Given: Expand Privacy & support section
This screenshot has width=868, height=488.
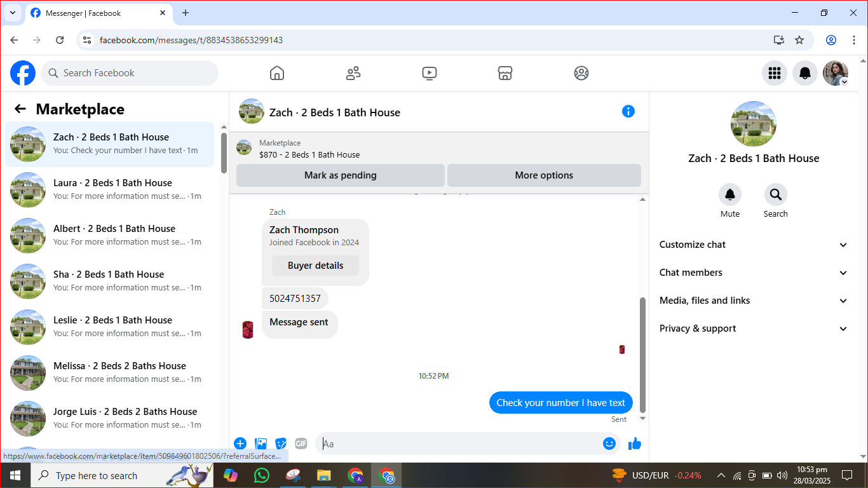Looking at the screenshot, I should [754, 329].
